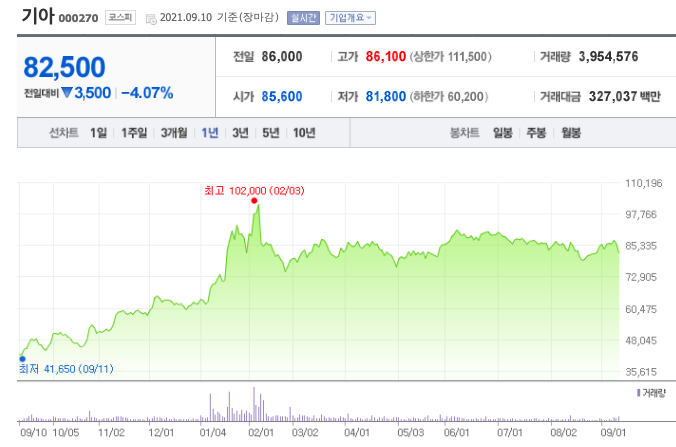Switch to 주봉 candlestick chart

[x=536, y=133]
